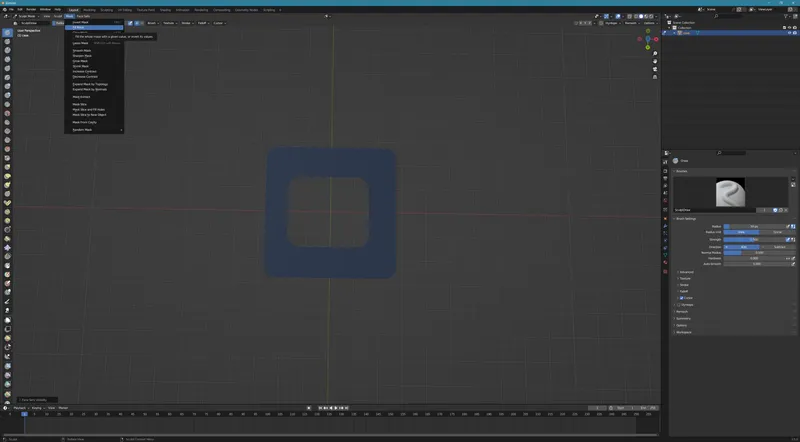
Task: Select the red Smooth brush
Action: tap(7, 113)
